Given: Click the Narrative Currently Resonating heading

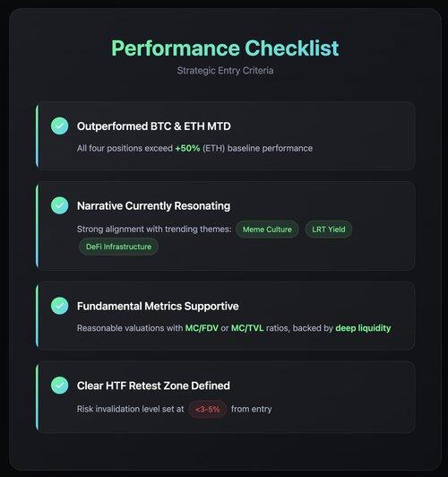Looking at the screenshot, I should (x=154, y=206).
